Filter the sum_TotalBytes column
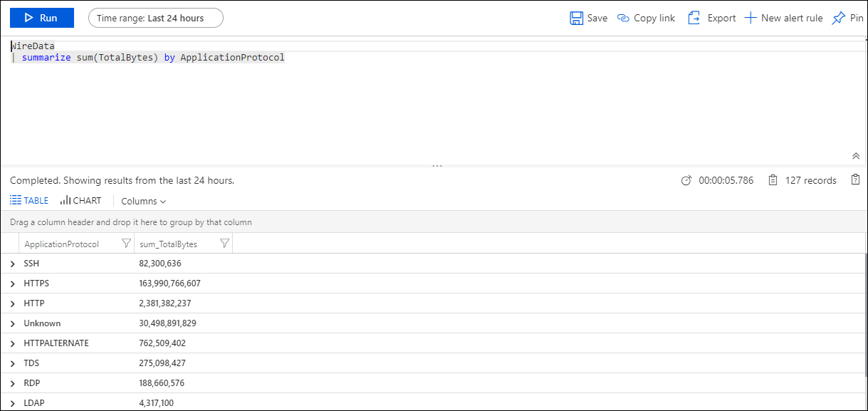Viewport: 868px width, 411px height. (224, 244)
